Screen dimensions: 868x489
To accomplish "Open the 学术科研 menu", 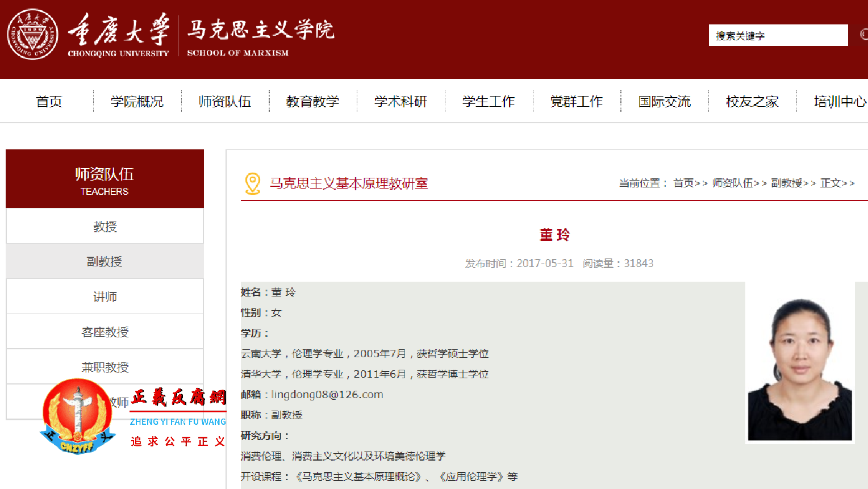I will [400, 101].
